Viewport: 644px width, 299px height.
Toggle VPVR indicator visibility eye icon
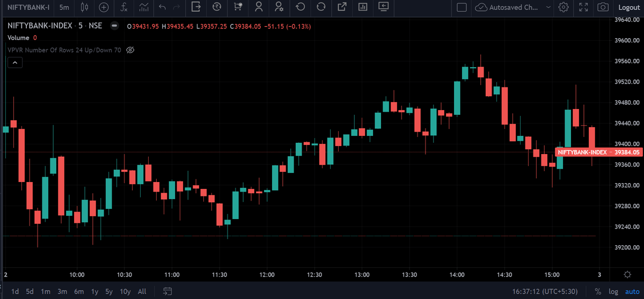coord(129,50)
